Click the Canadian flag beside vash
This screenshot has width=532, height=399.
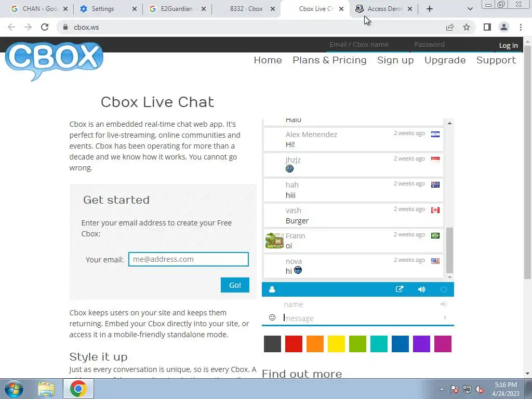coord(435,210)
